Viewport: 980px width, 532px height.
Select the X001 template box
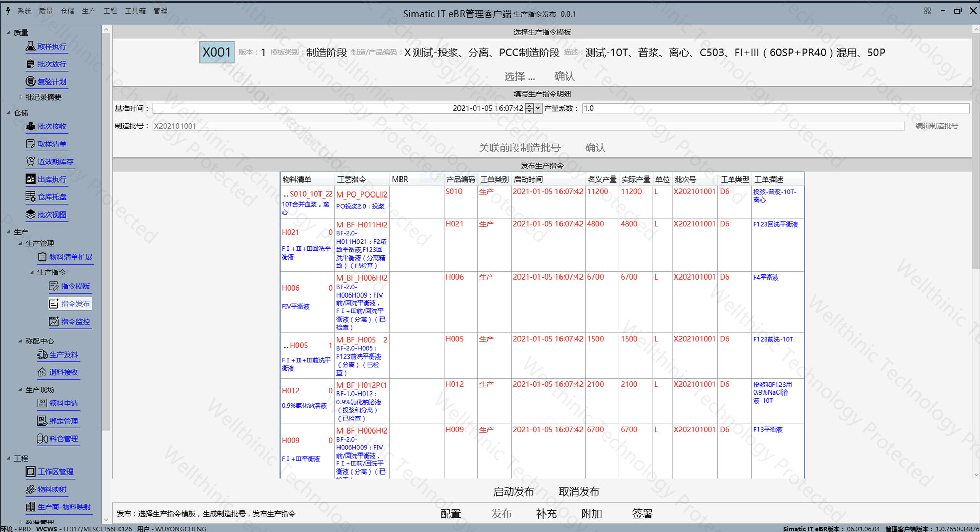click(x=217, y=52)
